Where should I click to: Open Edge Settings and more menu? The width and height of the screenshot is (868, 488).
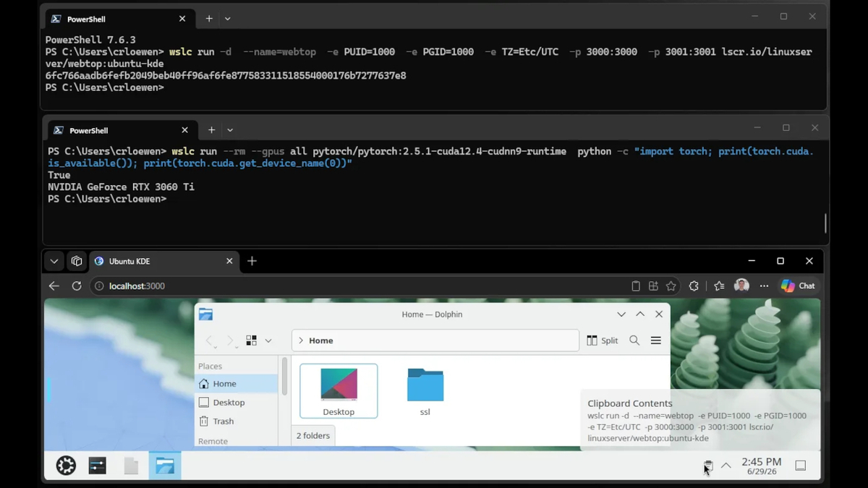tap(765, 286)
